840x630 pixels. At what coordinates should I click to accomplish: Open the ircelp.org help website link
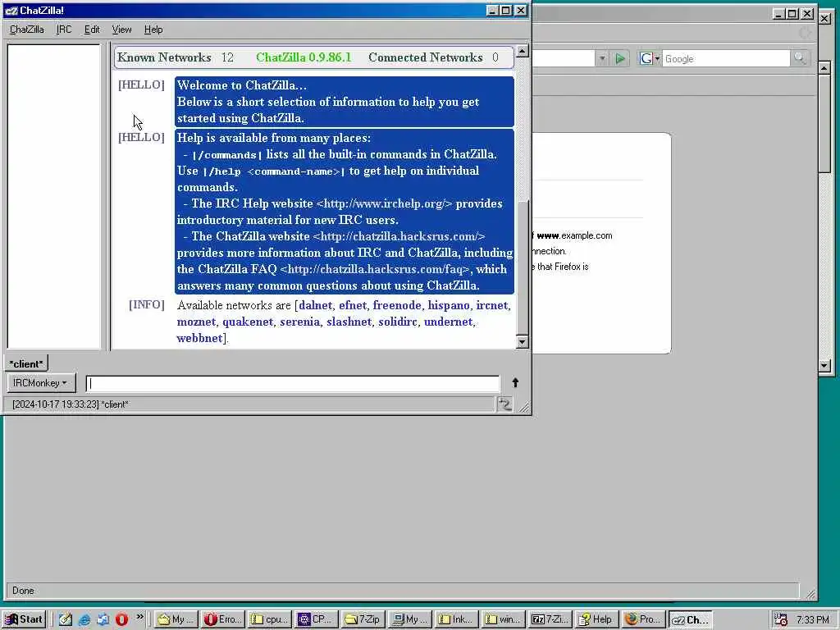[384, 203]
